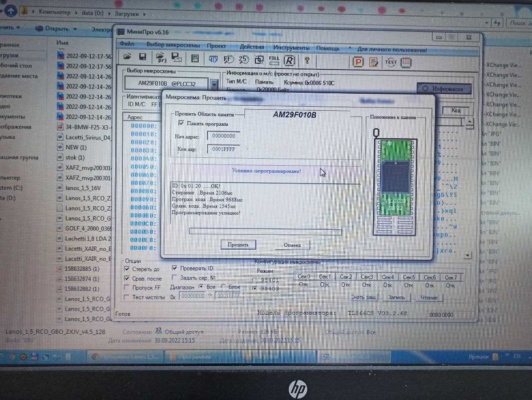Enable the 'Задать сер. №' checkbox
This screenshot has width=532, height=400.
pos(175,277)
